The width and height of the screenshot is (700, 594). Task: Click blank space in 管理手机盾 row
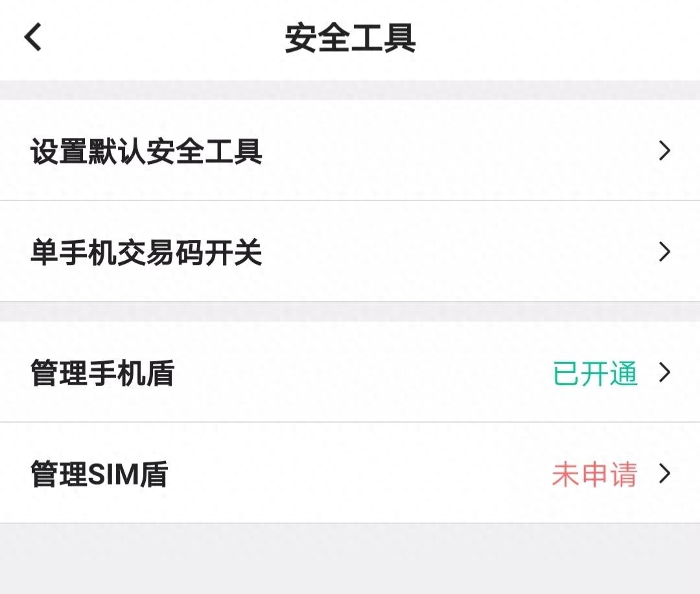[357, 372]
